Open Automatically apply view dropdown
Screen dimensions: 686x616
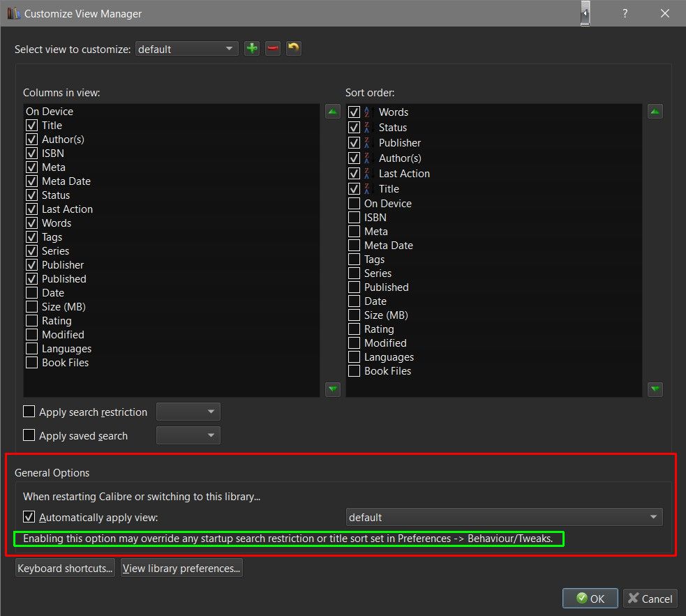[504, 517]
